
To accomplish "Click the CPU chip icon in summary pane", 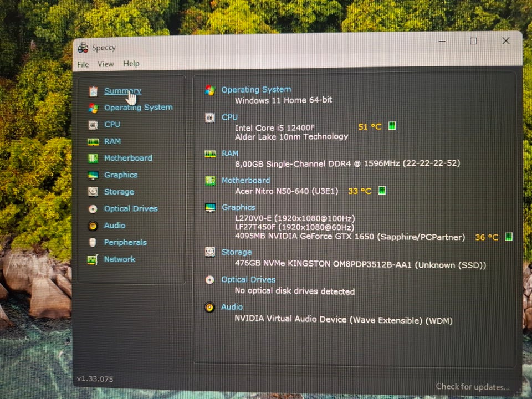I will [210, 117].
